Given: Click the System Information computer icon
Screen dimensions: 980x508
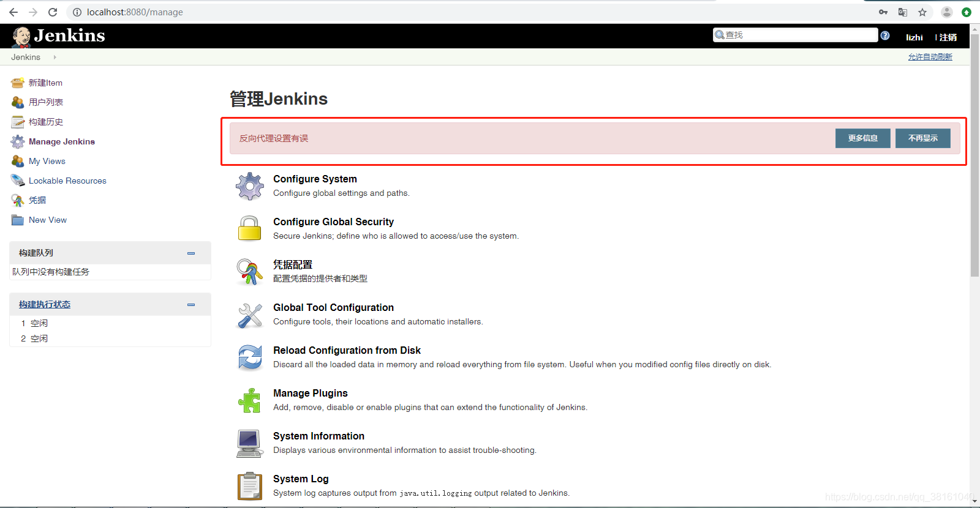Looking at the screenshot, I should click(x=250, y=443).
